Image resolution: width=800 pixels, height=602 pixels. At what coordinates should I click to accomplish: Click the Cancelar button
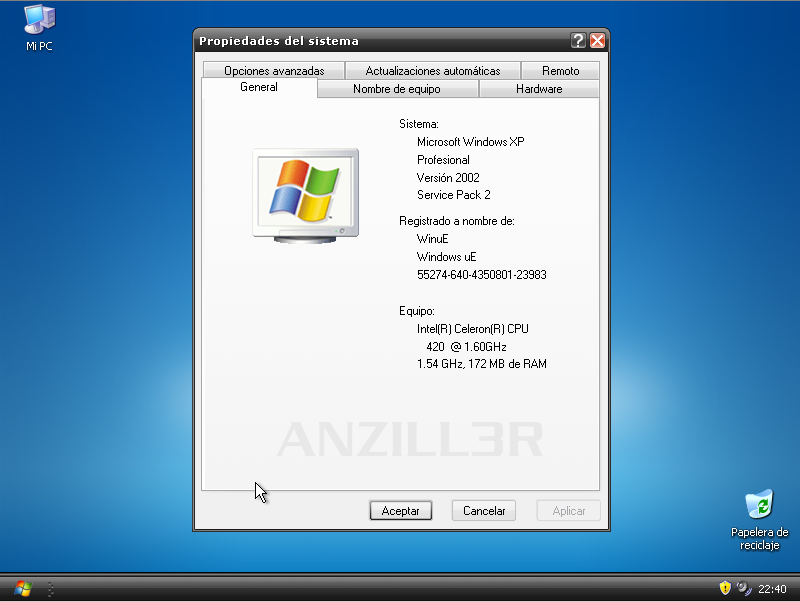[x=483, y=510]
